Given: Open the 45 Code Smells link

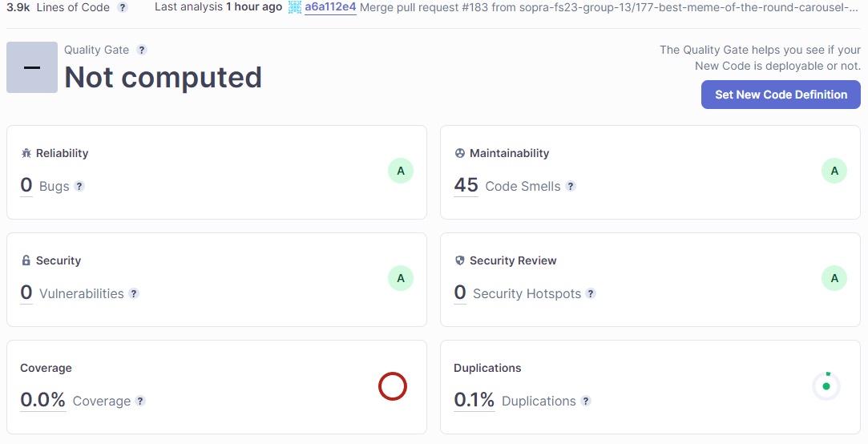Looking at the screenshot, I should click(466, 185).
